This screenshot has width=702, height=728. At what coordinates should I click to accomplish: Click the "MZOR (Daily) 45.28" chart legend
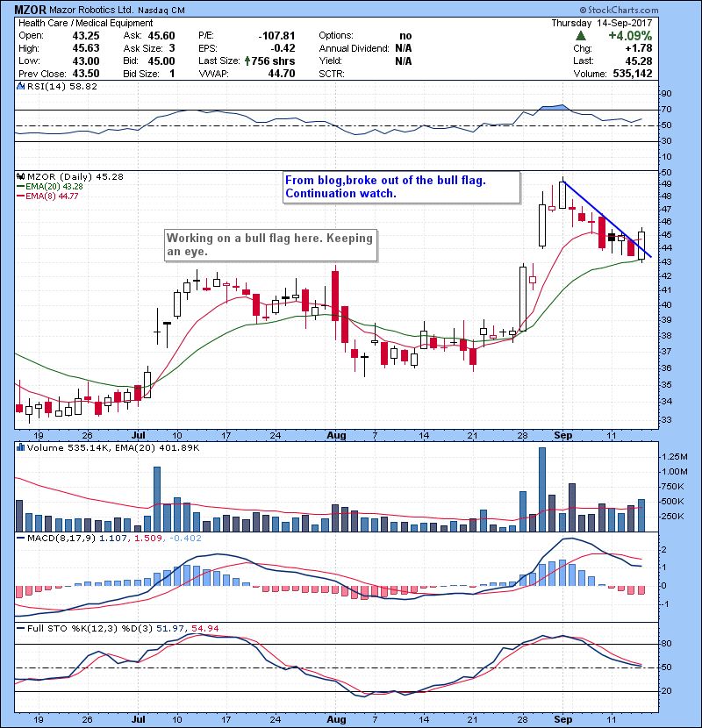point(75,177)
